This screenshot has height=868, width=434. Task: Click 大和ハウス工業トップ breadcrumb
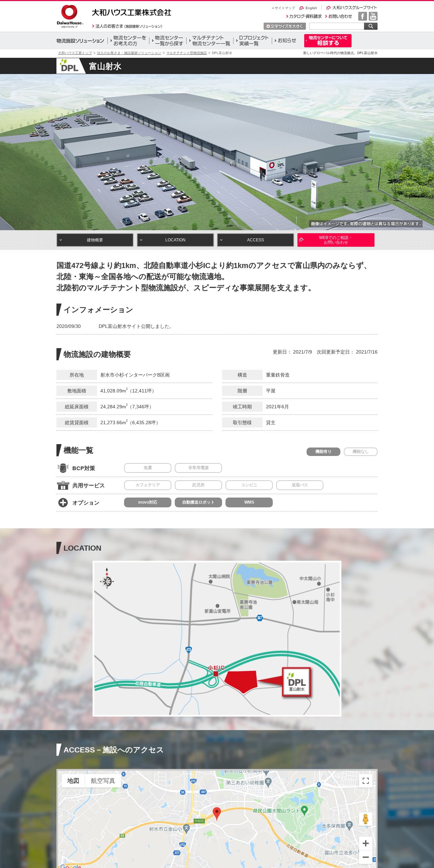pyautogui.click(x=75, y=53)
